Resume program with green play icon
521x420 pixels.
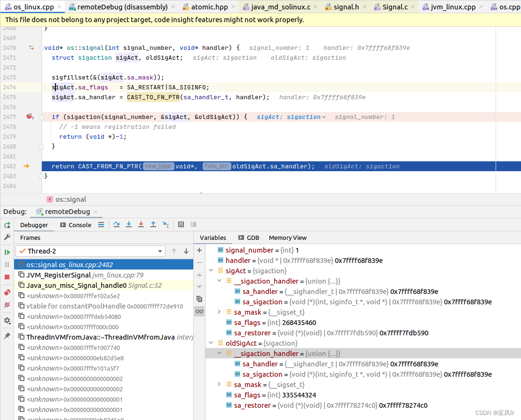[x=7, y=252]
